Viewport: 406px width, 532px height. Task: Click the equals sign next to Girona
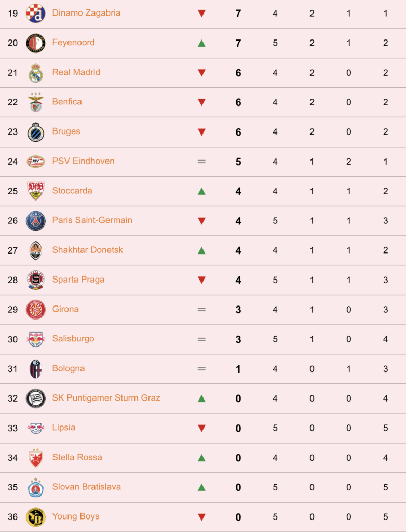click(201, 310)
